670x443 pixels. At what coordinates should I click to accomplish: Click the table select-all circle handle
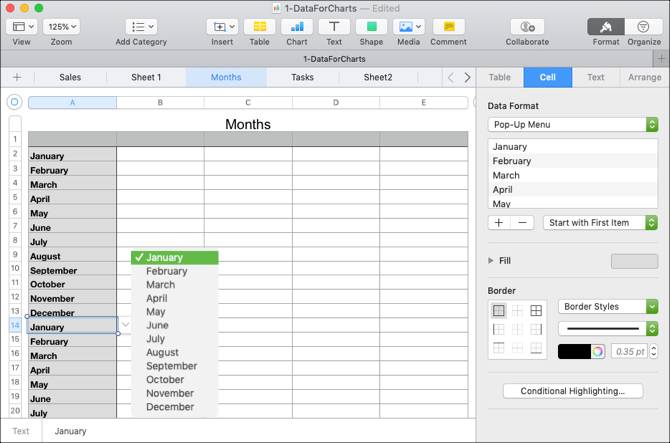[14, 102]
